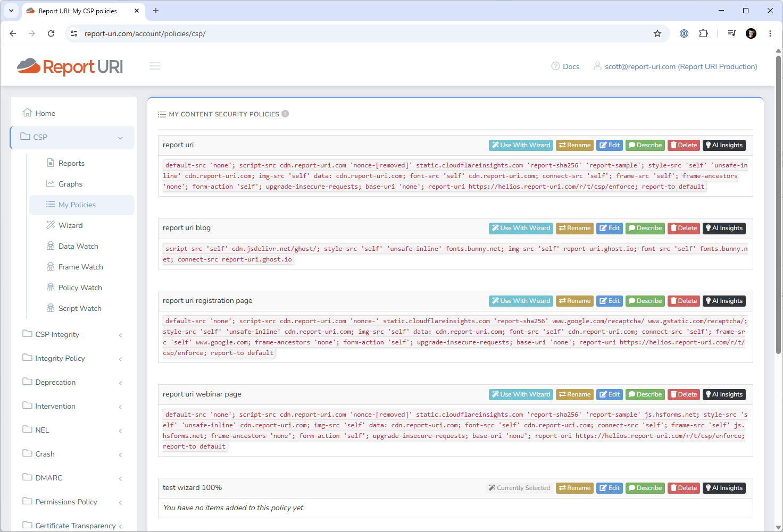Image resolution: width=783 pixels, height=532 pixels.
Task: Delete the test wizard 100% policy
Action: [684, 488]
